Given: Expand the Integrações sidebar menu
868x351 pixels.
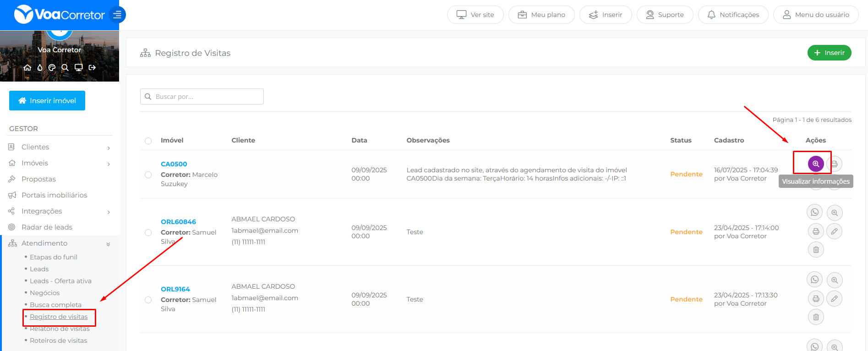Looking at the screenshot, I should click(60, 211).
